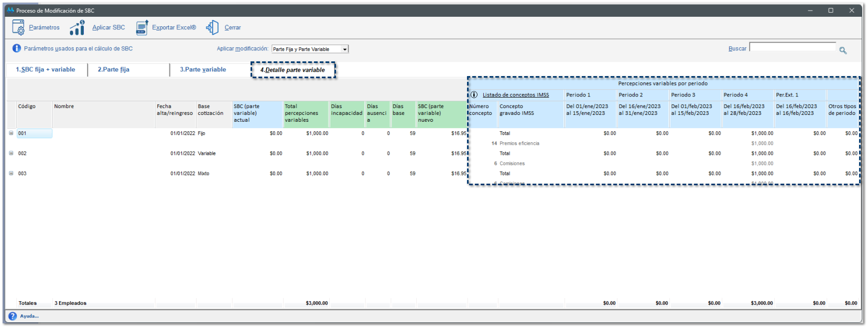Click the Exportar Excel icon

tap(142, 27)
